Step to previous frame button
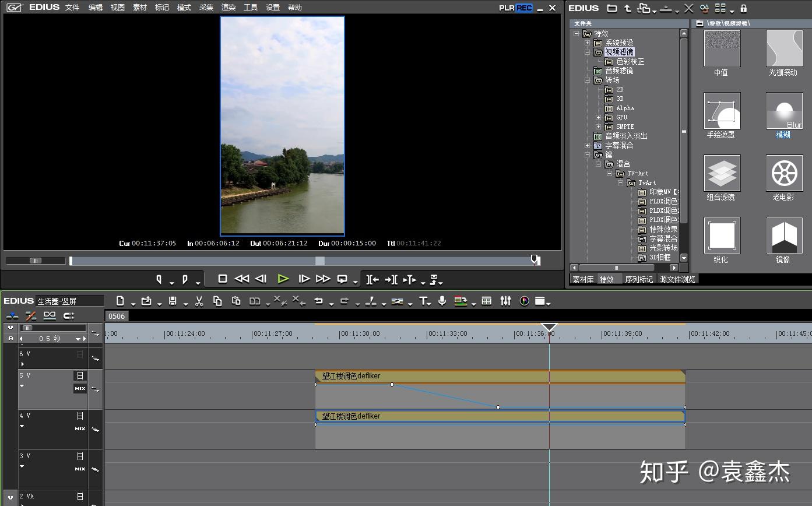This screenshot has width=812, height=506. pos(261,279)
